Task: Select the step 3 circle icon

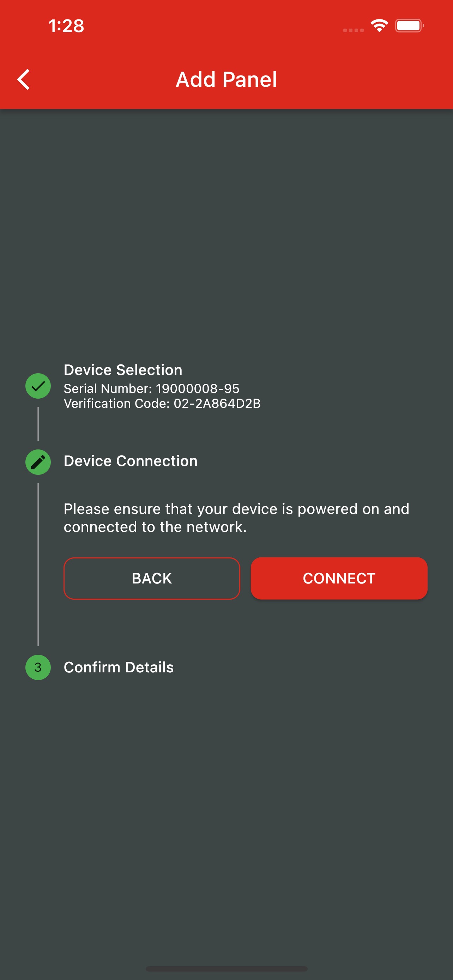Action: [x=38, y=667]
